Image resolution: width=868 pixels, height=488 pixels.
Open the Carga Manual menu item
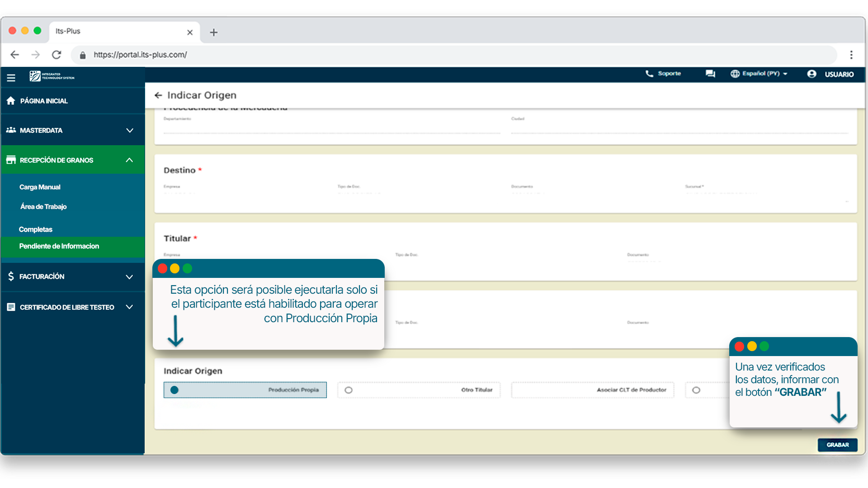40,187
